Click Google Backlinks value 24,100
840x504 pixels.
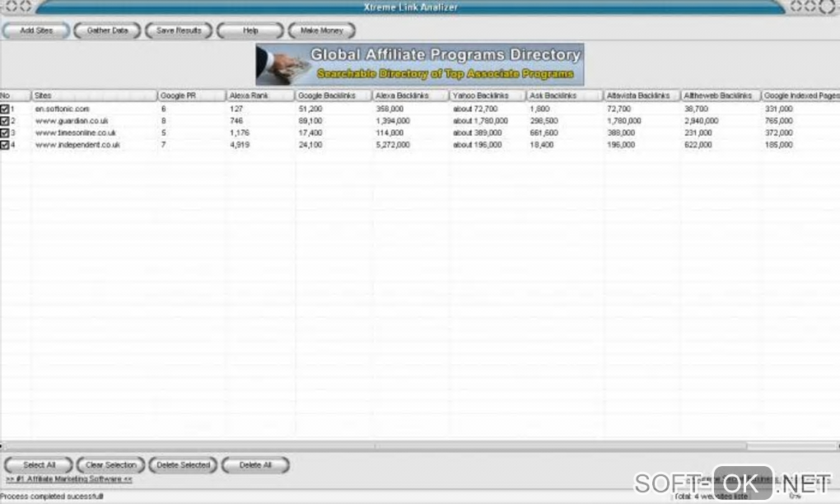[310, 145]
